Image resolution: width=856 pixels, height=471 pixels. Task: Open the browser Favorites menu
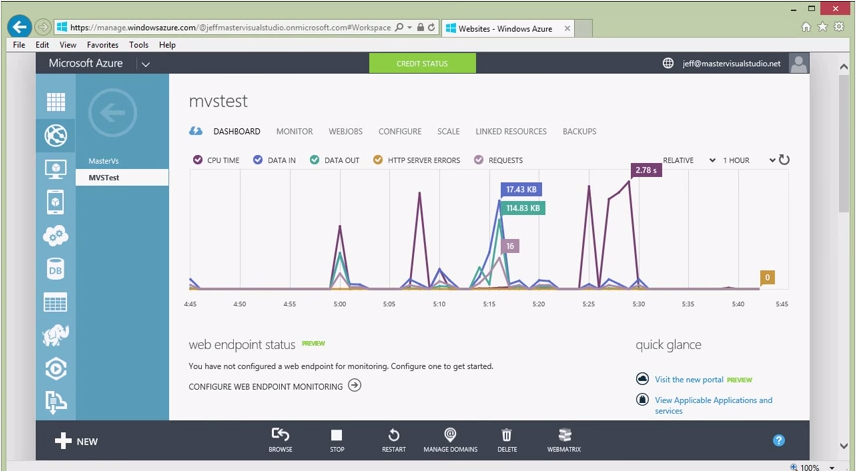click(x=103, y=45)
